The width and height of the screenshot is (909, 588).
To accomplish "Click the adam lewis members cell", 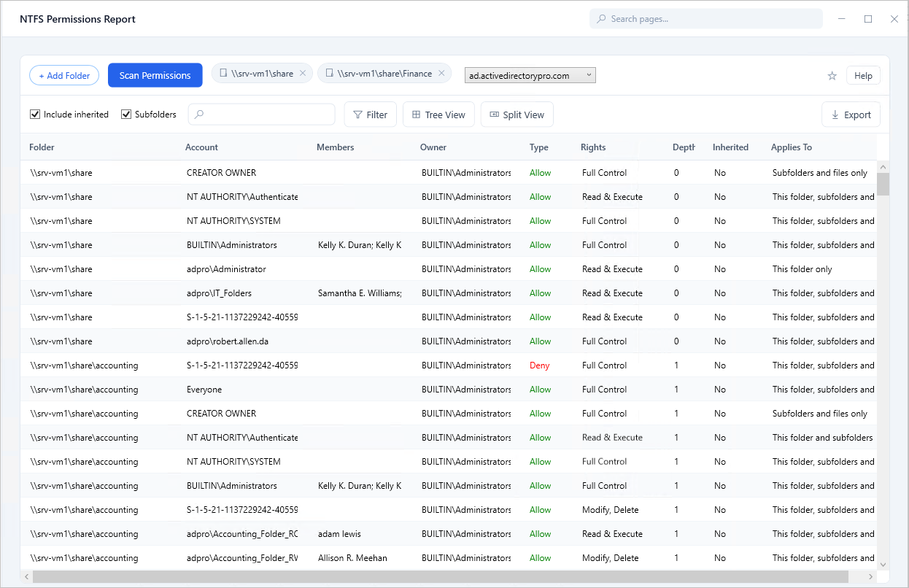I will click(339, 534).
